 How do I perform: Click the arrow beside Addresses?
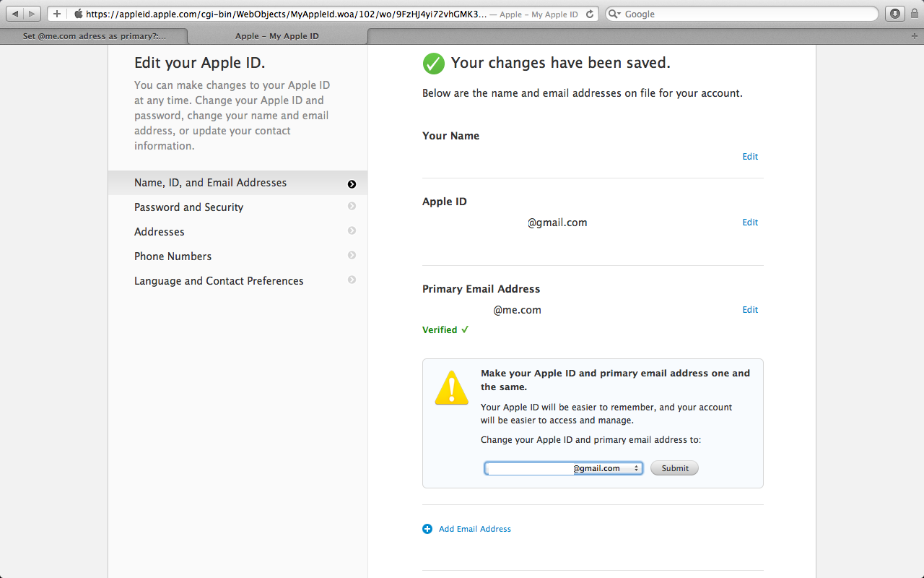tap(352, 230)
